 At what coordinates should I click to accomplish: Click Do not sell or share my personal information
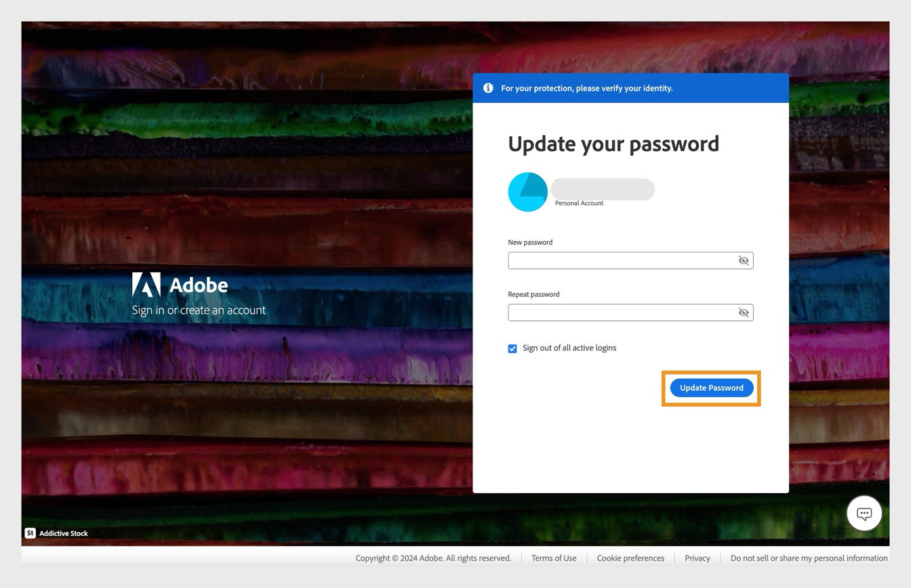point(809,558)
